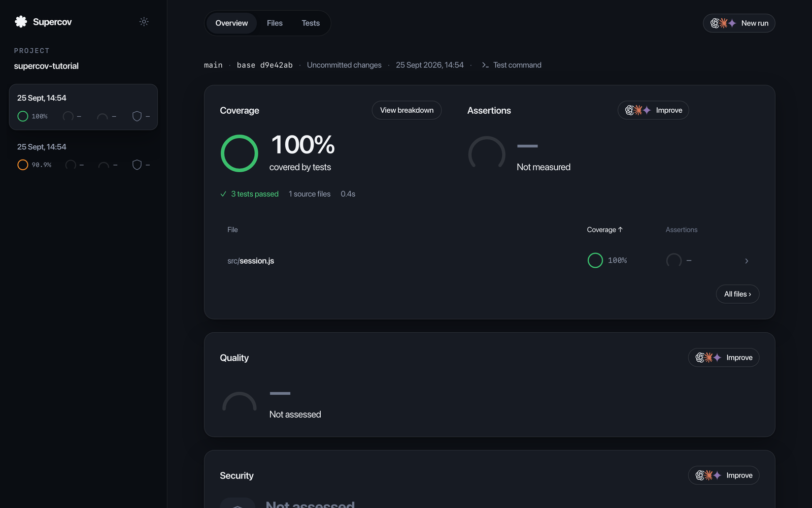The width and height of the screenshot is (812, 508).
Task: Open the Tests tab
Action: tap(311, 23)
